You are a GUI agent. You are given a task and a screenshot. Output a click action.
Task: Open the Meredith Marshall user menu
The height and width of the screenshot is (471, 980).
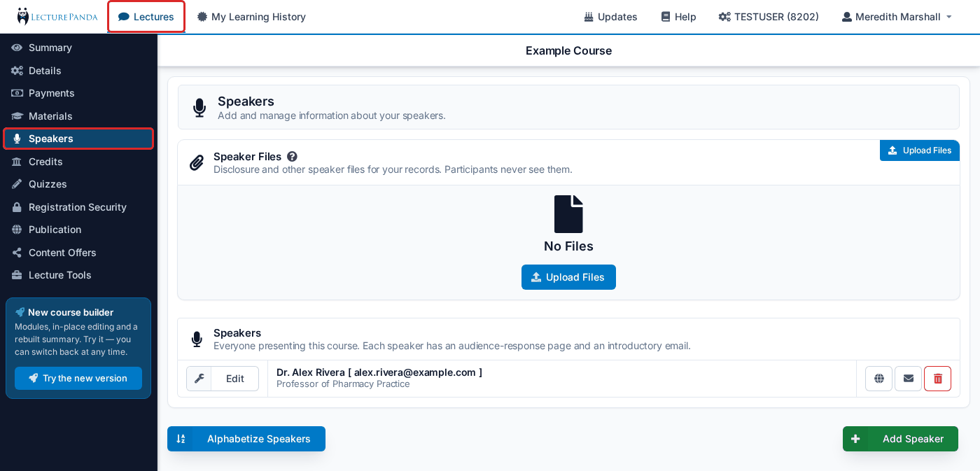tap(897, 17)
